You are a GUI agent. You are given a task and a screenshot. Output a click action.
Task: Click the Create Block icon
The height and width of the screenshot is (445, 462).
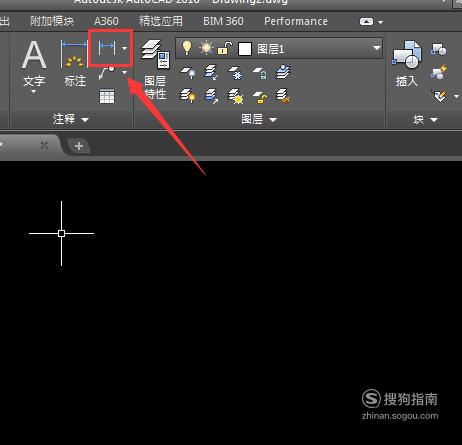coord(439,49)
